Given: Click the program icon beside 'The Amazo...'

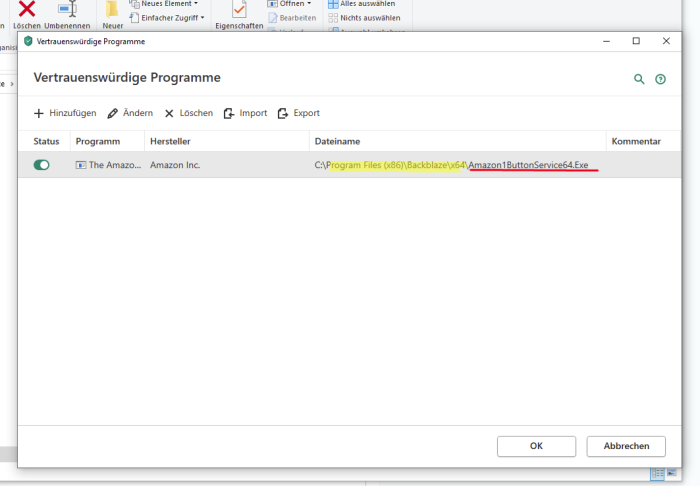Looking at the screenshot, I should click(81, 165).
